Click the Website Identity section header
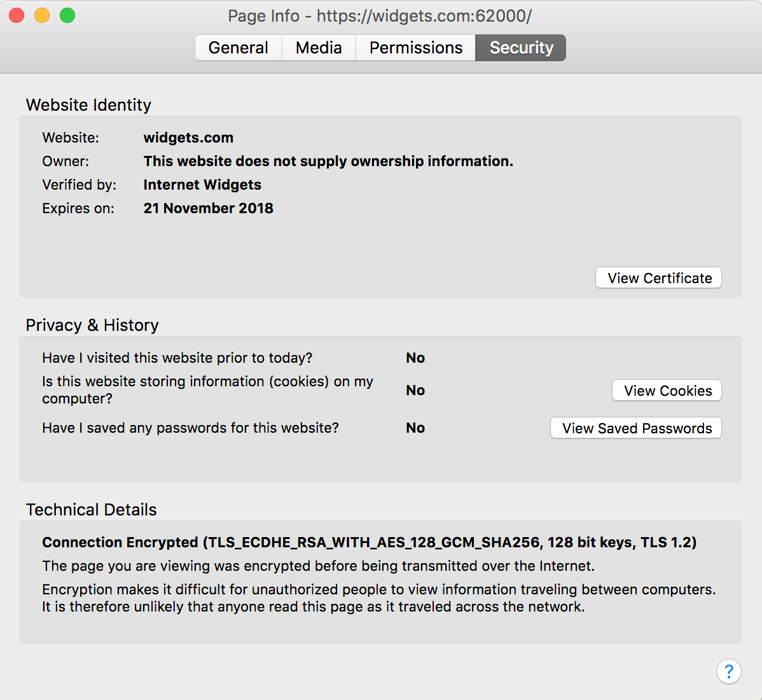 coord(88,105)
